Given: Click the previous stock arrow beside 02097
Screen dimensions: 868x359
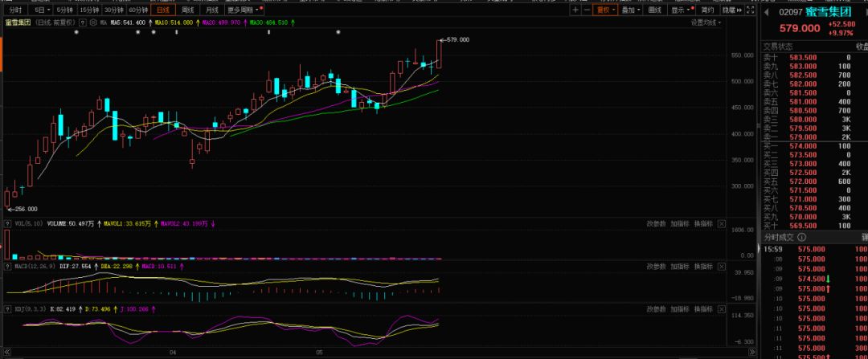Looking at the screenshot, I should (766, 13).
